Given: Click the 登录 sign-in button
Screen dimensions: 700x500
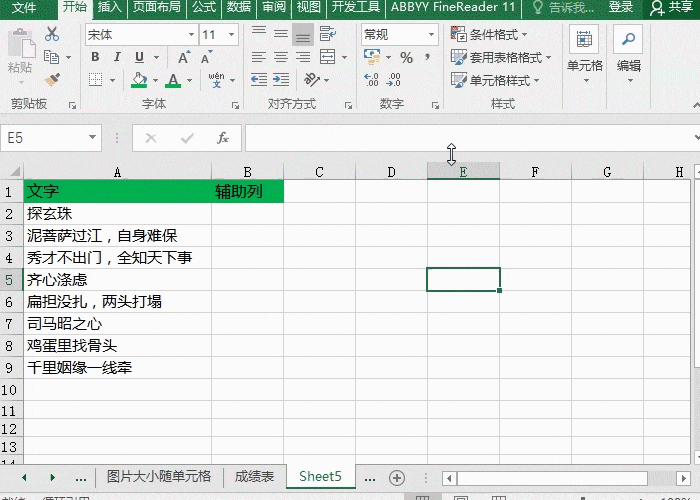Looking at the screenshot, I should click(621, 7).
